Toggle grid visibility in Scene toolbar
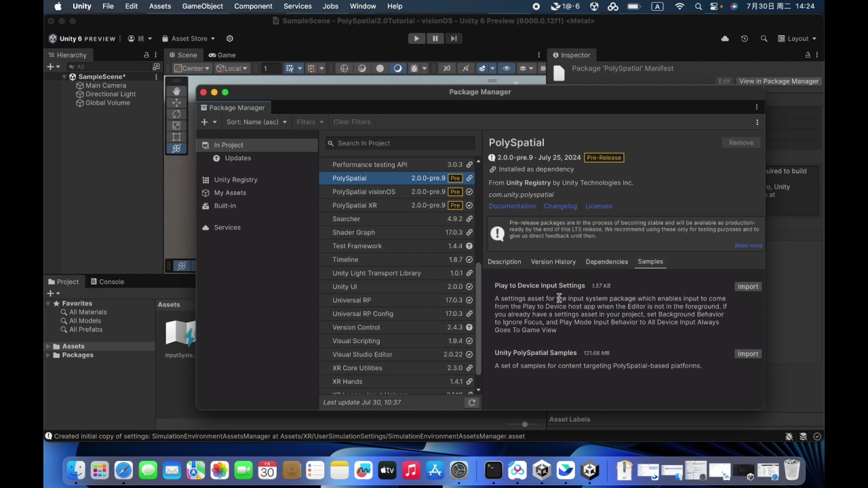 290,68
